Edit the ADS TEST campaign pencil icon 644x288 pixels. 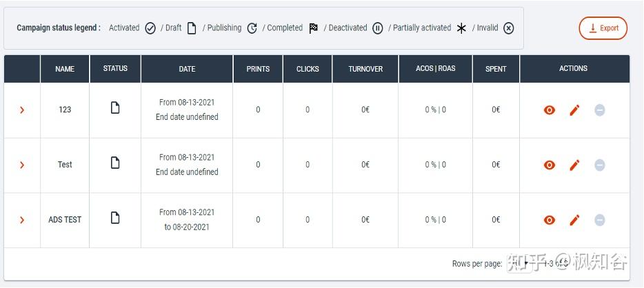(574, 220)
